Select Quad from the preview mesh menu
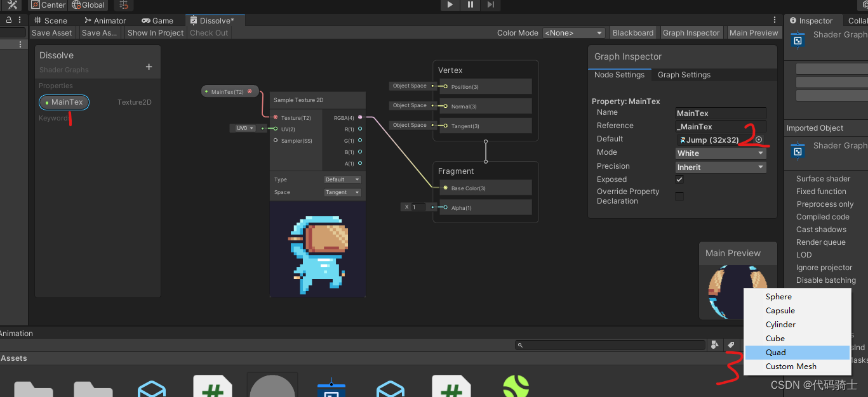 pos(775,352)
